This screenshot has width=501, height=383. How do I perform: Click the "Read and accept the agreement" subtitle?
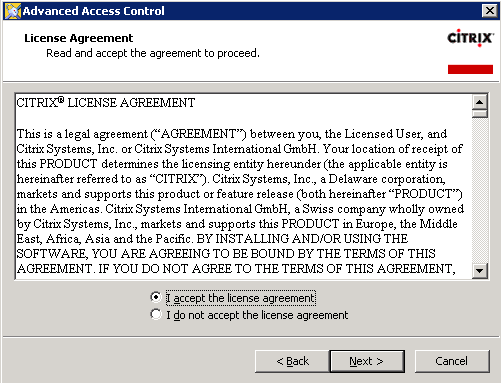click(x=153, y=53)
